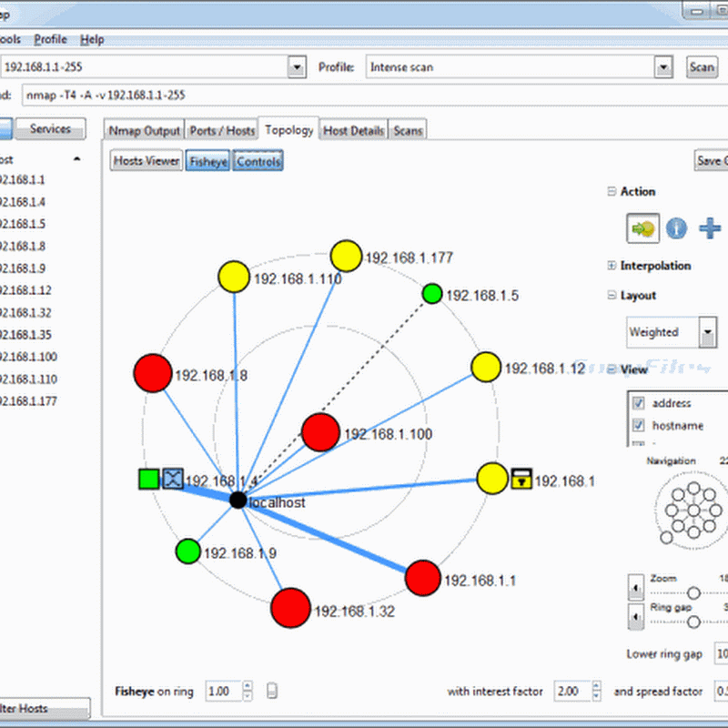Open the Profile dropdown arrow
Image resolution: width=728 pixels, height=728 pixels.
663,67
